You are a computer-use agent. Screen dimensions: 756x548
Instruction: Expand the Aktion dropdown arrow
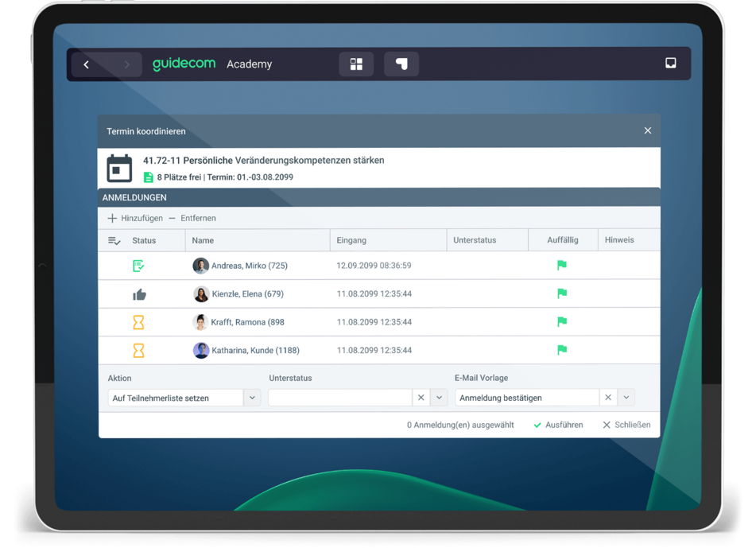252,398
